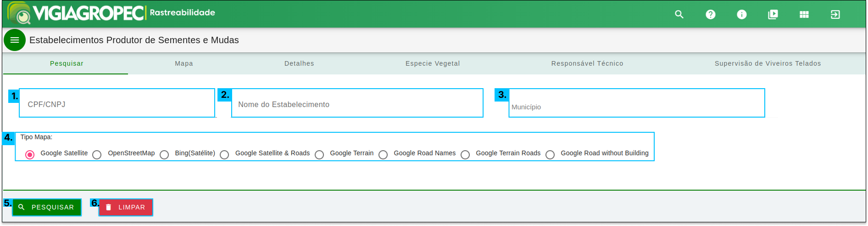Click the red LIMPAR button
Image resolution: width=868 pixels, height=226 pixels.
tap(126, 207)
